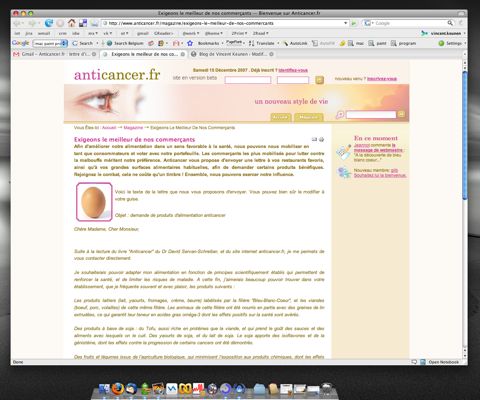The height and width of the screenshot is (400, 480).
Task: Open the Google toolbar Settings
Action: pyautogui.click(x=450, y=43)
